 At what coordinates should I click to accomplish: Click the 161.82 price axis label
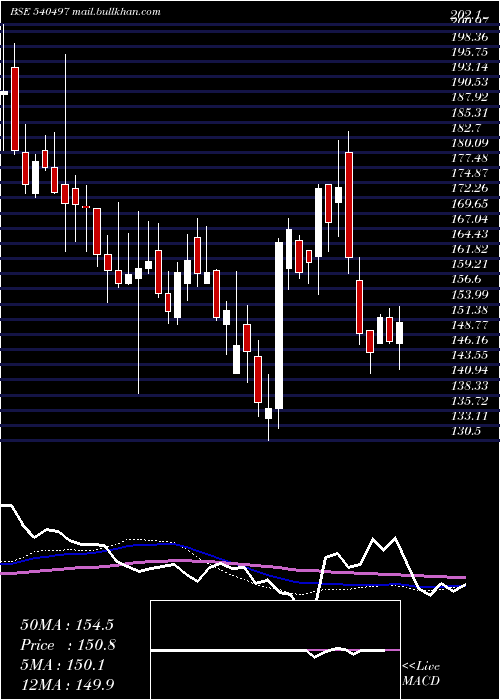469,249
